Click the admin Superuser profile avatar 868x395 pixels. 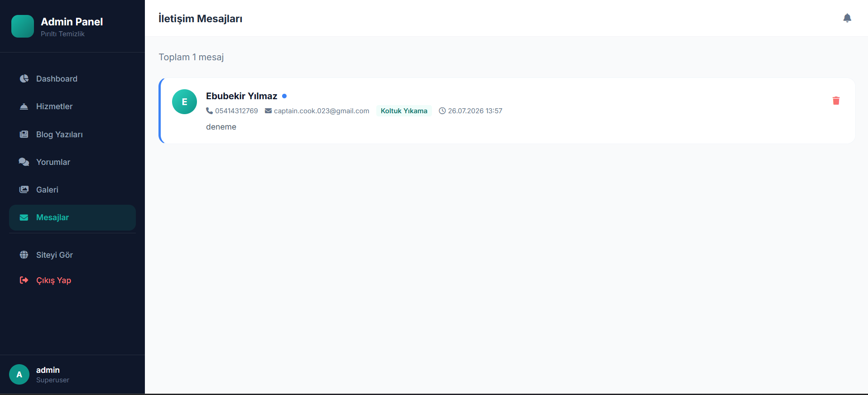pos(19,375)
